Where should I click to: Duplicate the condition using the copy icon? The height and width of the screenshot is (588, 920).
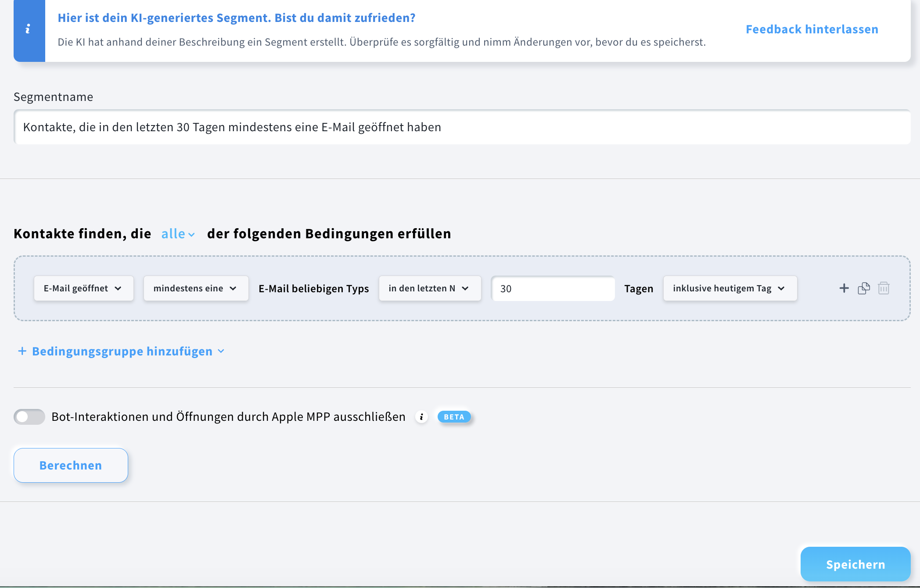coord(863,288)
